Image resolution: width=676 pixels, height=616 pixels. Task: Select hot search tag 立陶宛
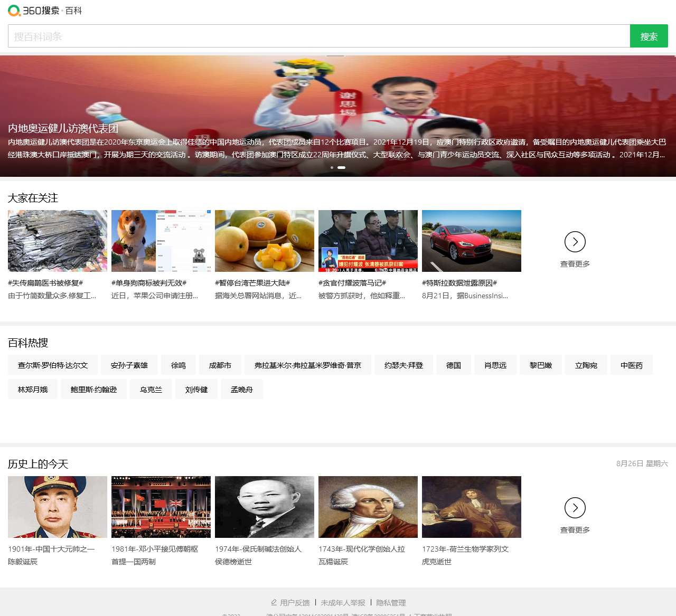click(586, 365)
